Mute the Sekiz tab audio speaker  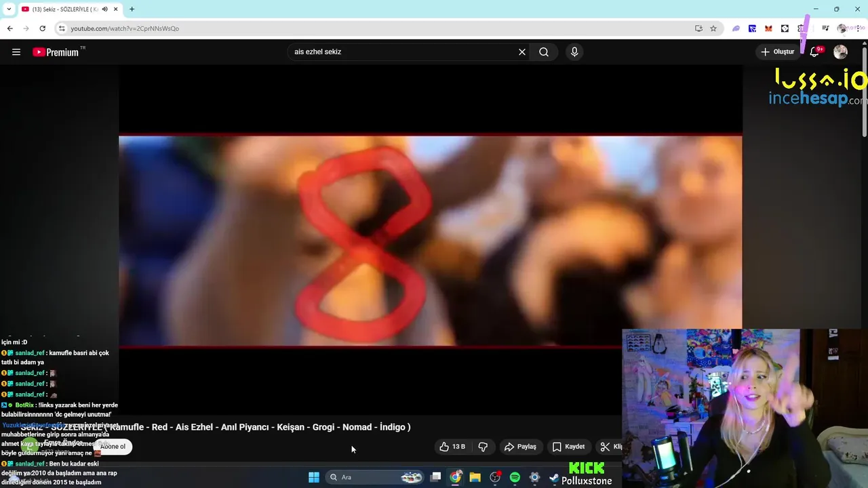click(104, 9)
